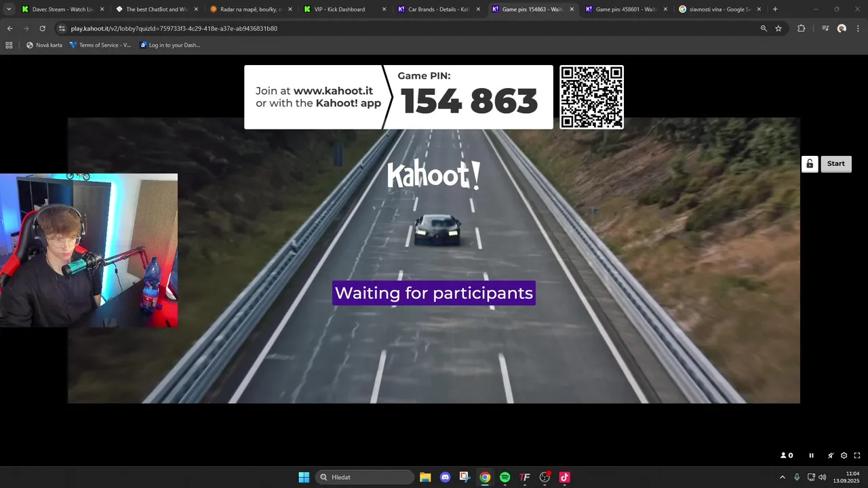
Task: Open the clock and date flyout
Action: [x=846, y=477]
